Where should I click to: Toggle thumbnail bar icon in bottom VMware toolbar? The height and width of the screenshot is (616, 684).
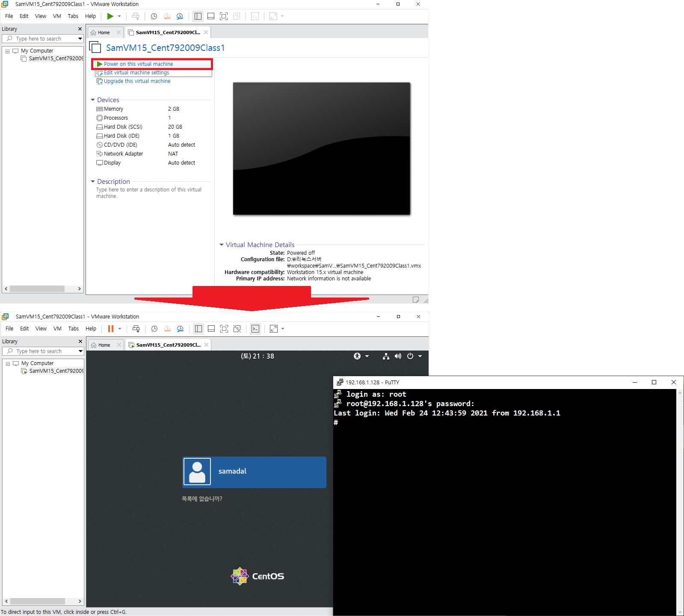pyautogui.click(x=211, y=329)
